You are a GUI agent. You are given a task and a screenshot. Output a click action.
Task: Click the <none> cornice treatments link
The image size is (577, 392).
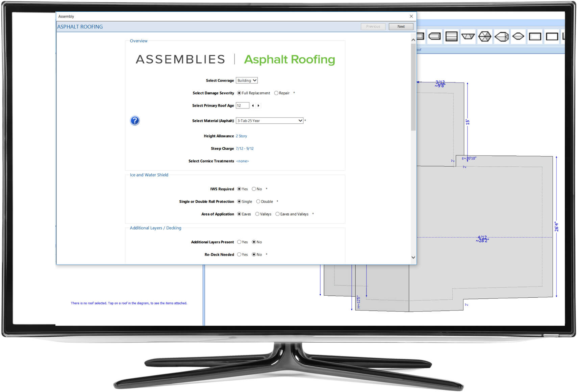[x=242, y=161]
